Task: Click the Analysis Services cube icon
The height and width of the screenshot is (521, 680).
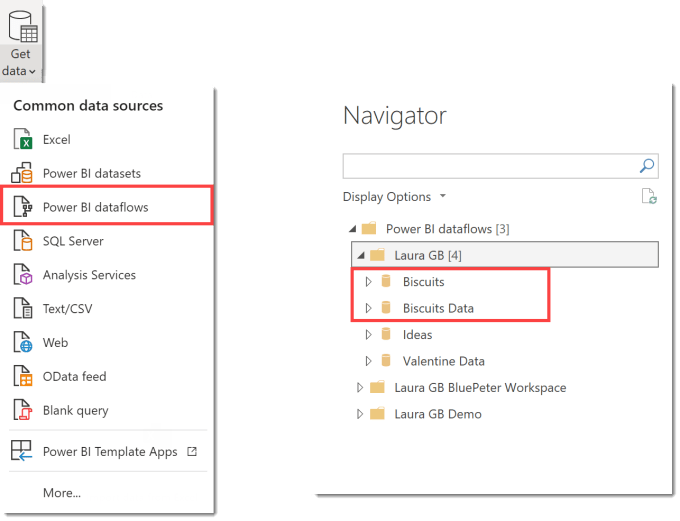Action: [x=22, y=274]
